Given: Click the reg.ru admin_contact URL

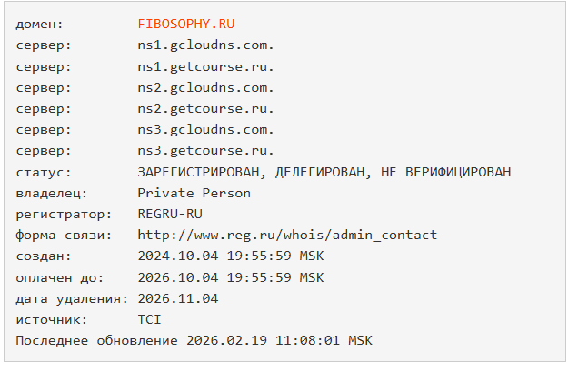Looking at the screenshot, I should tap(287, 235).
